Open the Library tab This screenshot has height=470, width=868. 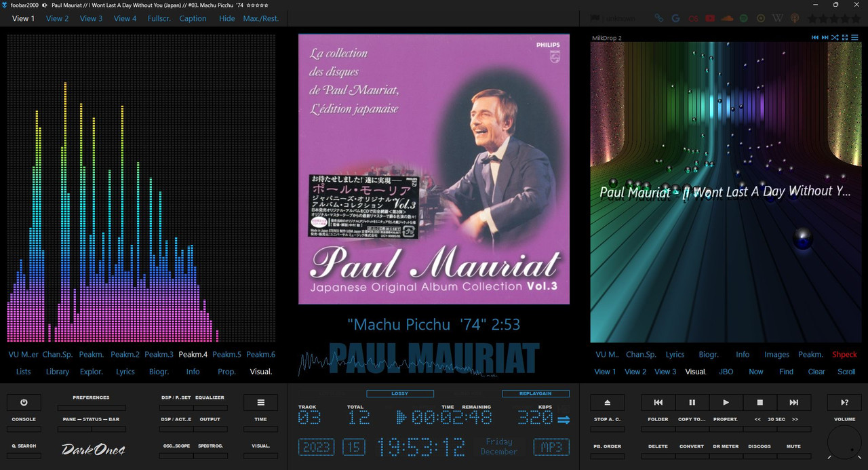58,372
